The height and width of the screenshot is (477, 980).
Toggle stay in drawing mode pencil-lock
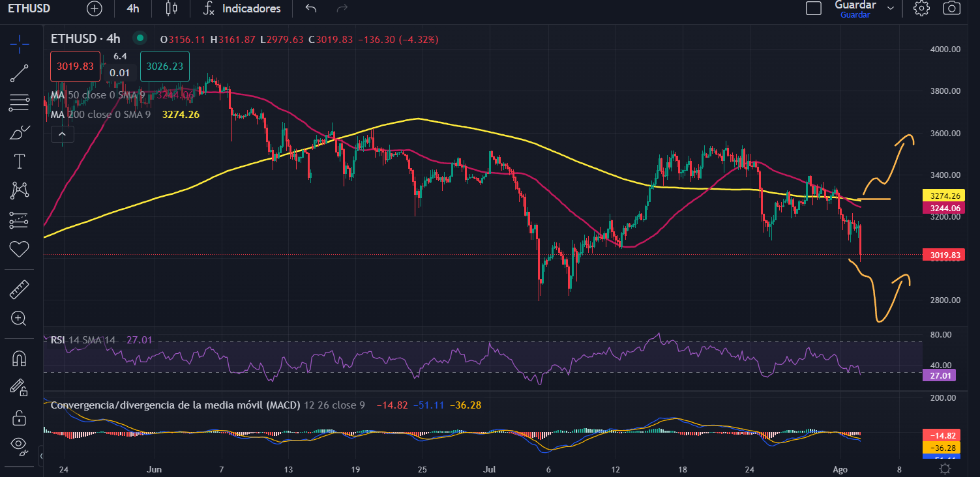coord(19,387)
